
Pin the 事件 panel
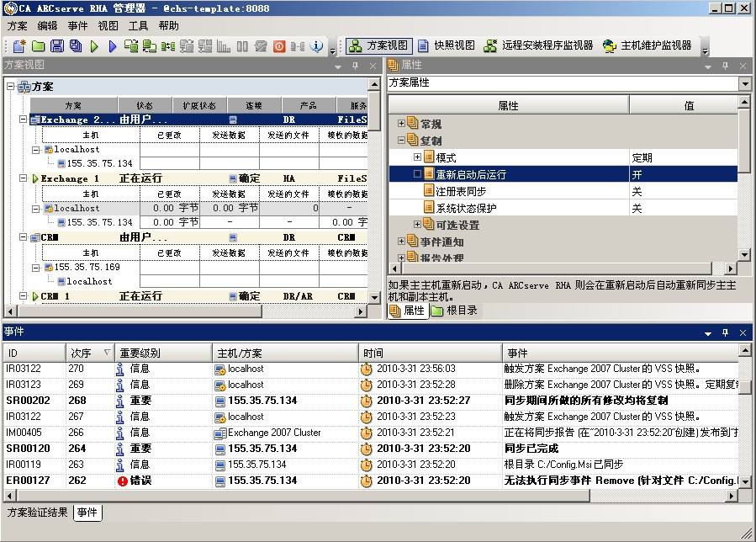tap(725, 332)
